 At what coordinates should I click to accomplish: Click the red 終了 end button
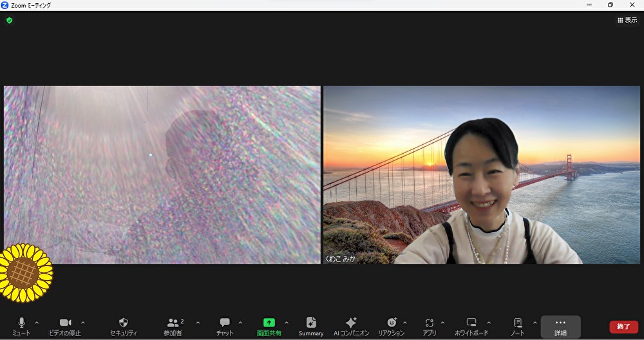pyautogui.click(x=623, y=326)
